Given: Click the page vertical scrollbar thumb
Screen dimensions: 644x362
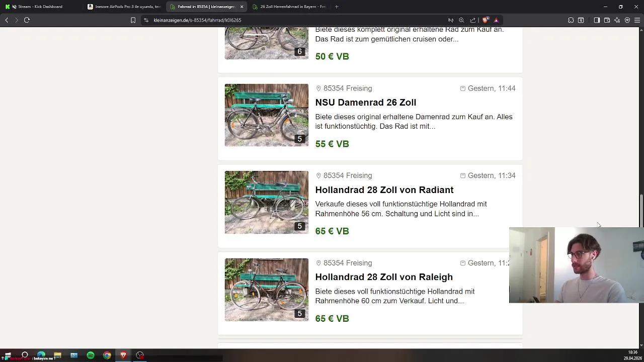Looking at the screenshot, I should (641, 211).
